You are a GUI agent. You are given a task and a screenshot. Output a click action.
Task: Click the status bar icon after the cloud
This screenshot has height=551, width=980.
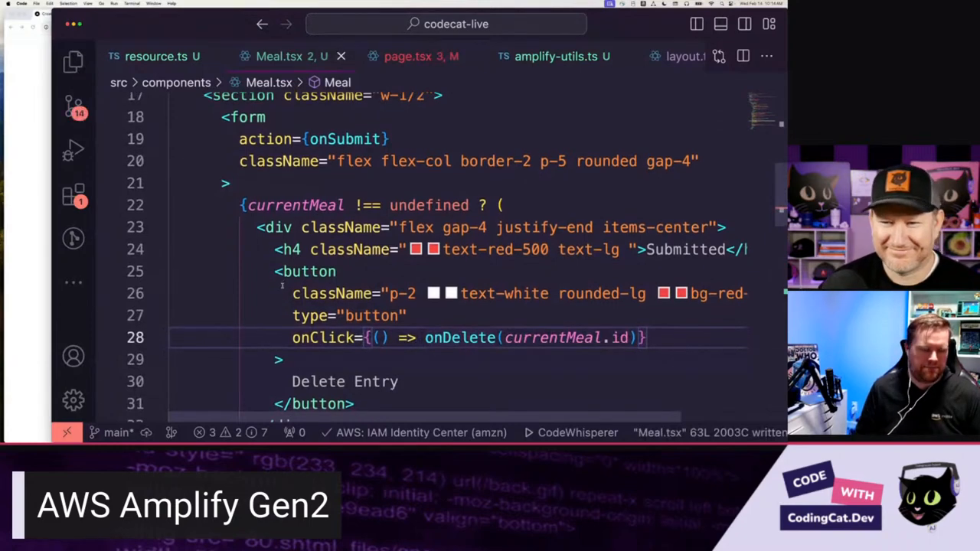click(x=171, y=432)
